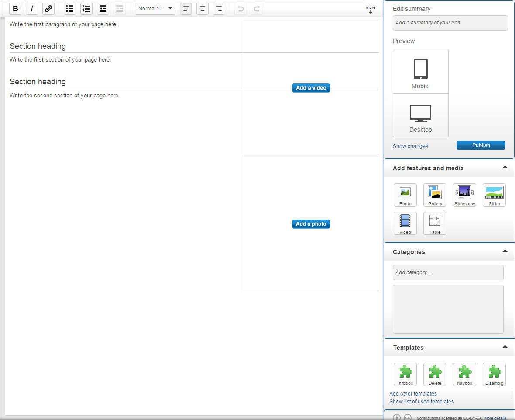
Task: Center align the text
Action: (203, 9)
